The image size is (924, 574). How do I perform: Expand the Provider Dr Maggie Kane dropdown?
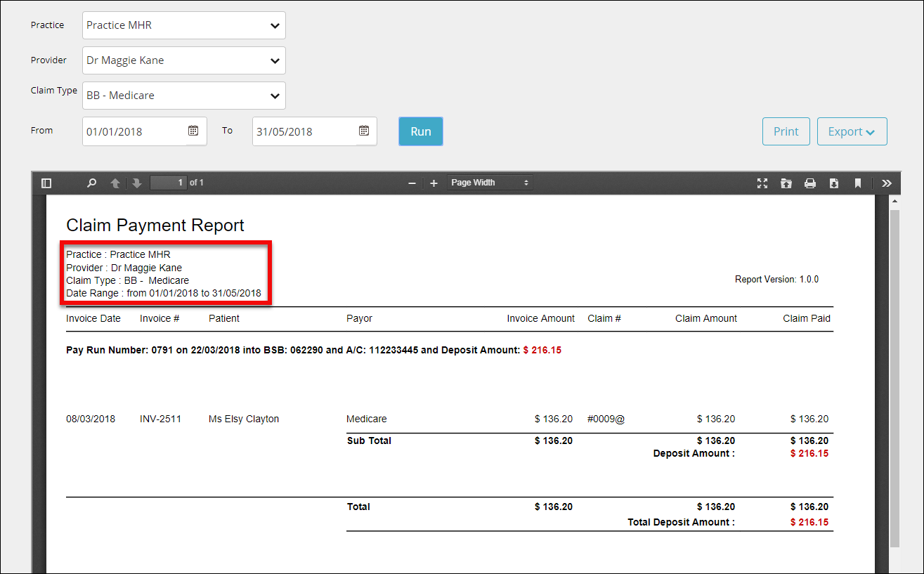point(184,60)
